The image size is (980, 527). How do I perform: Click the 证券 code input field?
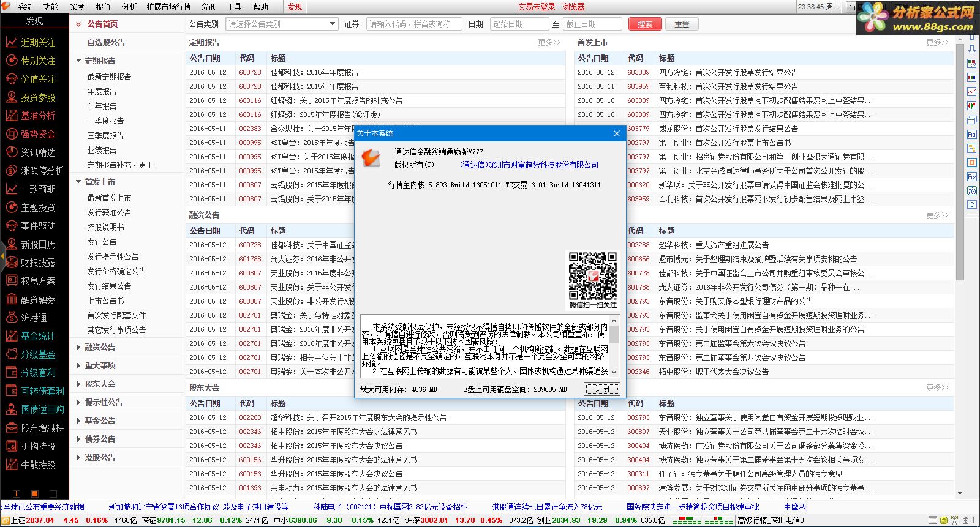(415, 24)
